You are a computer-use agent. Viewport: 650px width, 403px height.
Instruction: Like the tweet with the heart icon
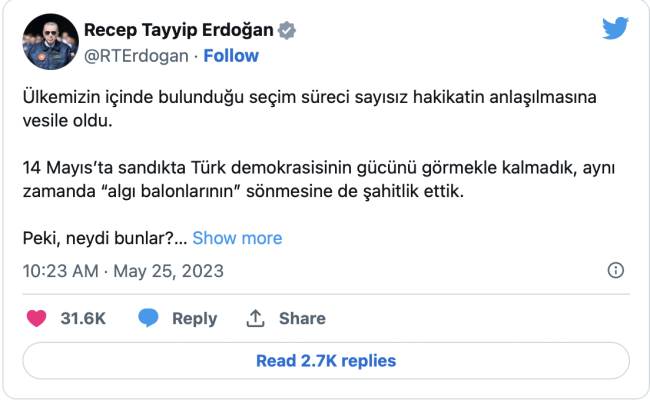tap(36, 318)
